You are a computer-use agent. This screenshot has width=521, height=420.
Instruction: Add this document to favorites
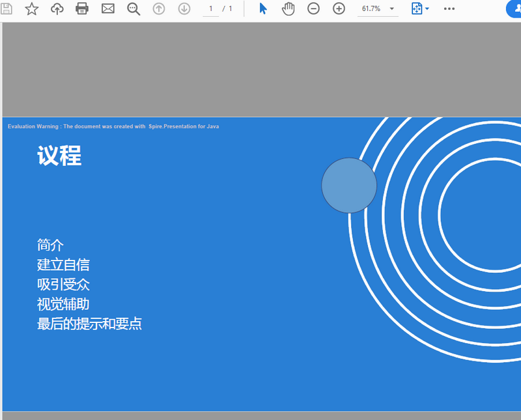(31, 8)
